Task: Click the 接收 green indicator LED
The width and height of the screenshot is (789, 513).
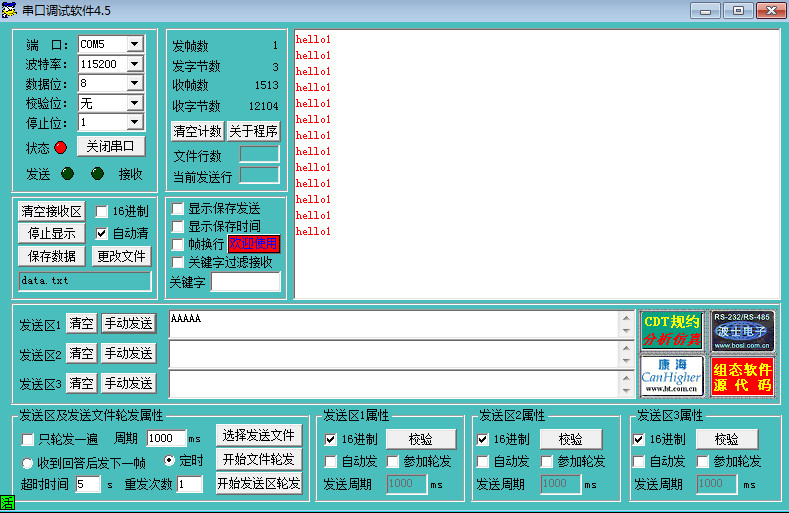Action: (x=98, y=174)
